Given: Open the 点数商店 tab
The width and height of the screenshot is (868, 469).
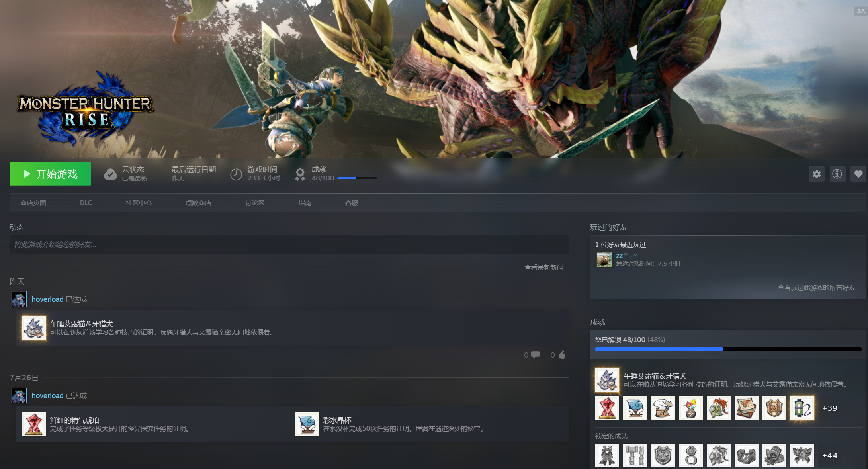Looking at the screenshot, I should click(198, 203).
